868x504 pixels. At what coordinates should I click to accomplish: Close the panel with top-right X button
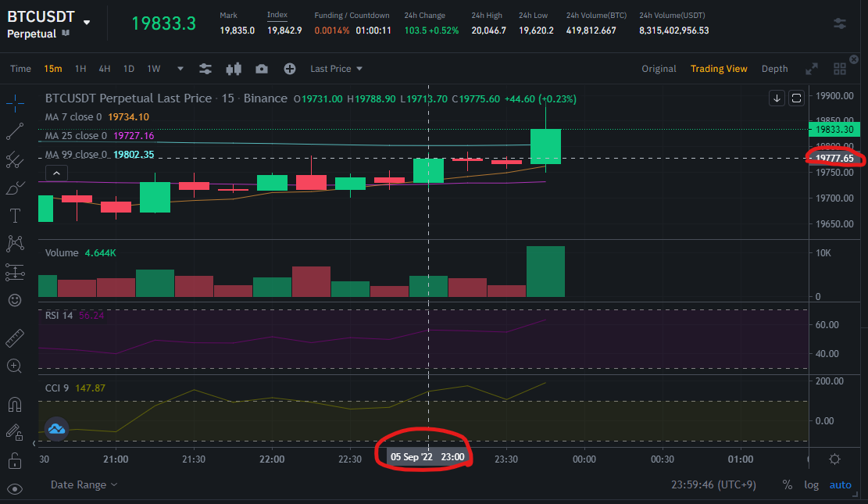coord(854,59)
